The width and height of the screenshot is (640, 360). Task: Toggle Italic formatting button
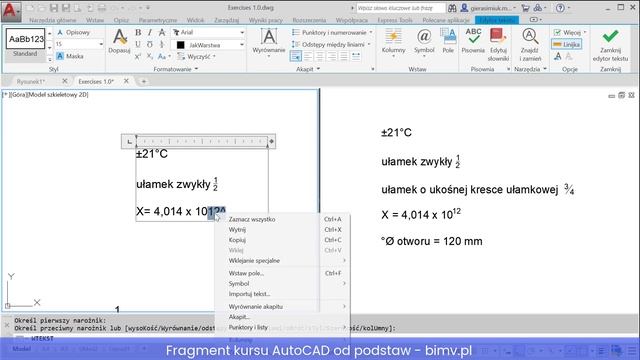(x=150, y=32)
